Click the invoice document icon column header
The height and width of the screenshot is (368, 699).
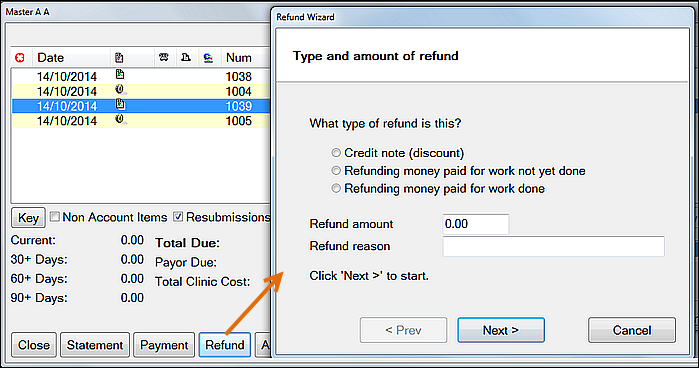point(119,58)
